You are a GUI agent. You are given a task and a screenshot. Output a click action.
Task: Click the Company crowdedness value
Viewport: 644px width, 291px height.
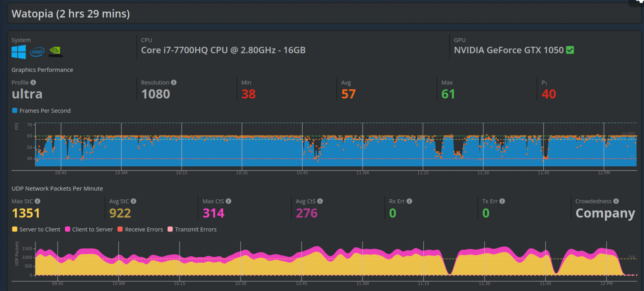pyautogui.click(x=605, y=213)
